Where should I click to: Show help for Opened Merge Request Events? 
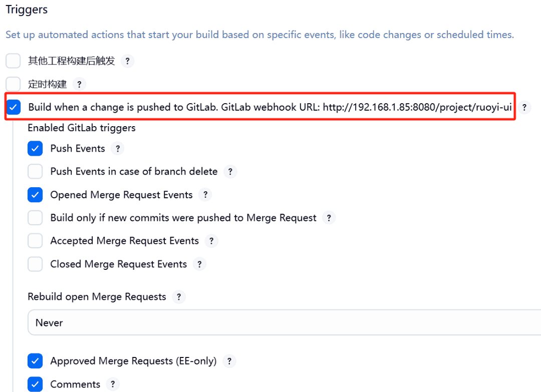point(205,195)
